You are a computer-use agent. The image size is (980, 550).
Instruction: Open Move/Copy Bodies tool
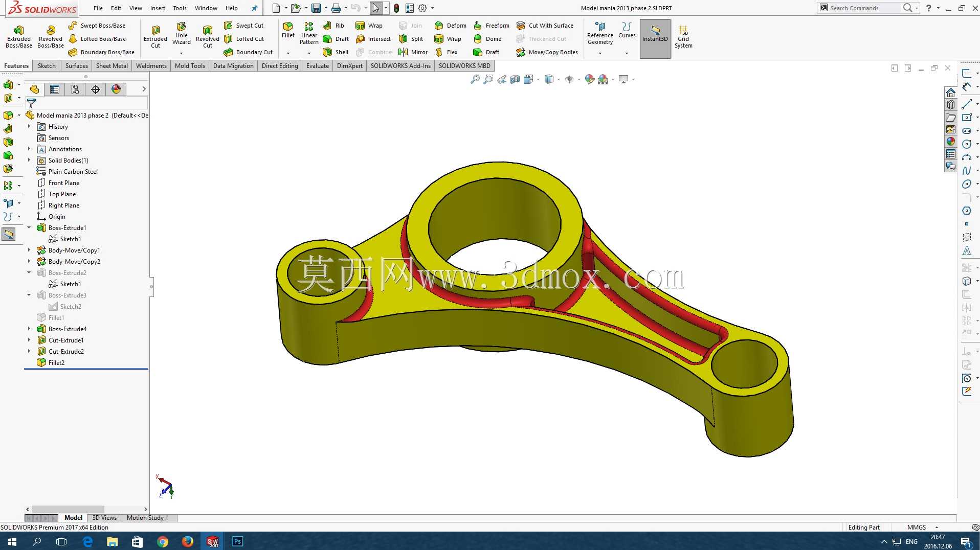547,52
